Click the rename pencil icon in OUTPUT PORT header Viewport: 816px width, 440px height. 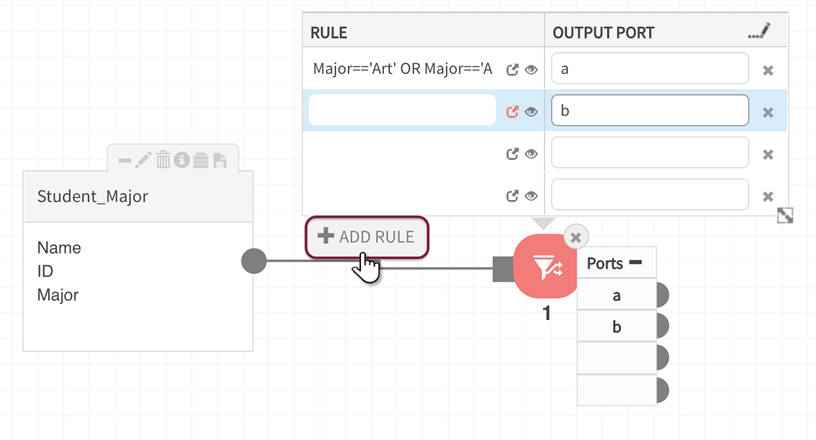click(x=760, y=33)
